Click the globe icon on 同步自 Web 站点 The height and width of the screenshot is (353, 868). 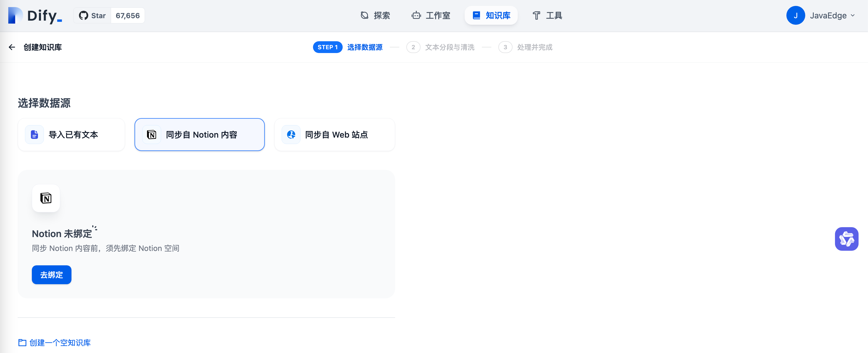291,134
